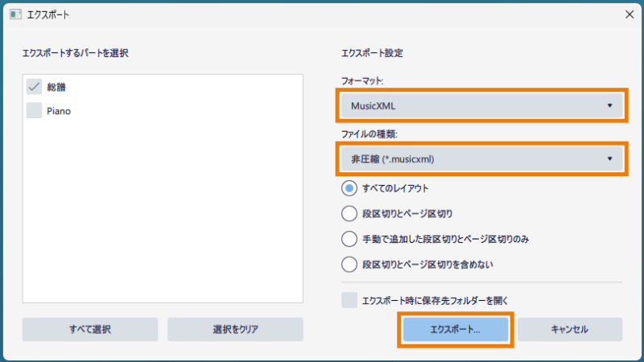Screen dimensions: 644x362
Task: Uncheck the 総譜 part checkbox
Action: [x=34, y=87]
